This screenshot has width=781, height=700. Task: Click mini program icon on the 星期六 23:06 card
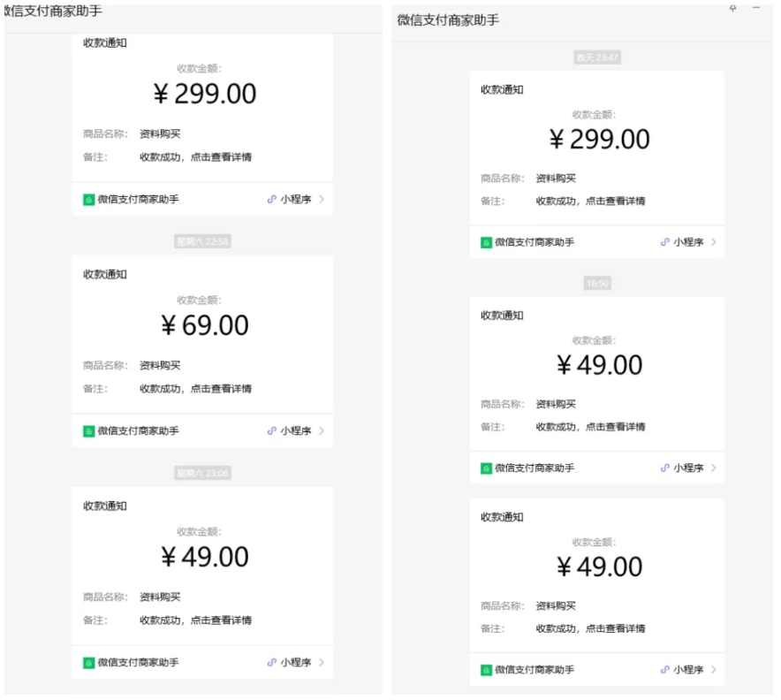[x=272, y=663]
